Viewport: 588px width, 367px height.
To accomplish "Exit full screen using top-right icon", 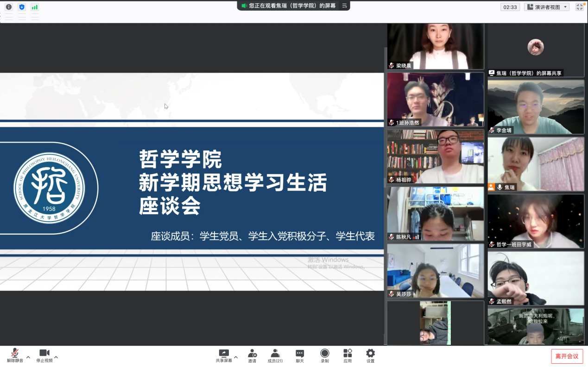I will point(580,7).
